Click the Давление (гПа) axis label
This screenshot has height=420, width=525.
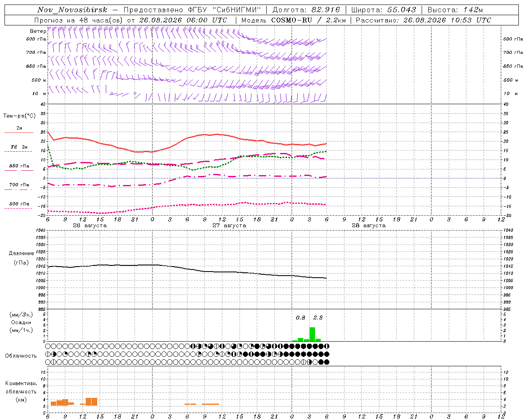point(21,258)
